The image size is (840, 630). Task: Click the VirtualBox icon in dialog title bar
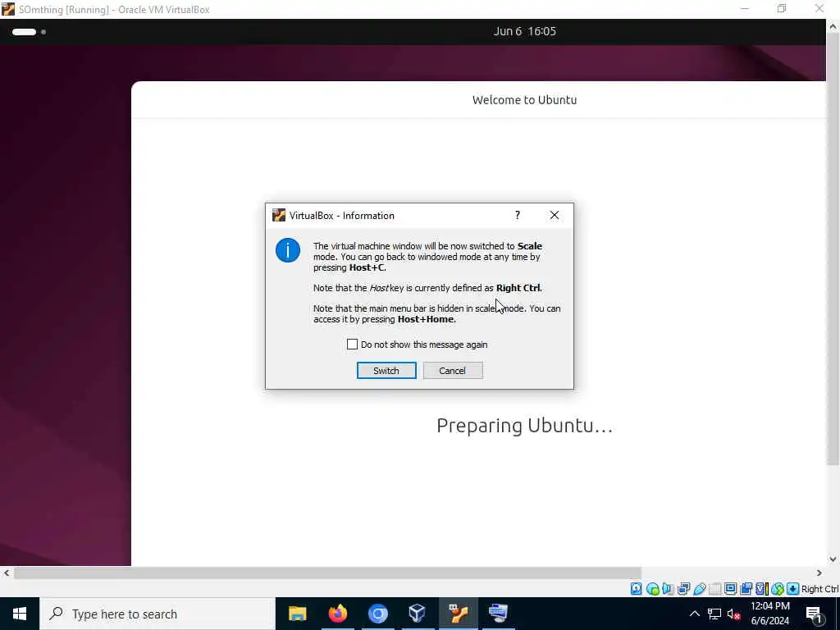[x=279, y=216]
